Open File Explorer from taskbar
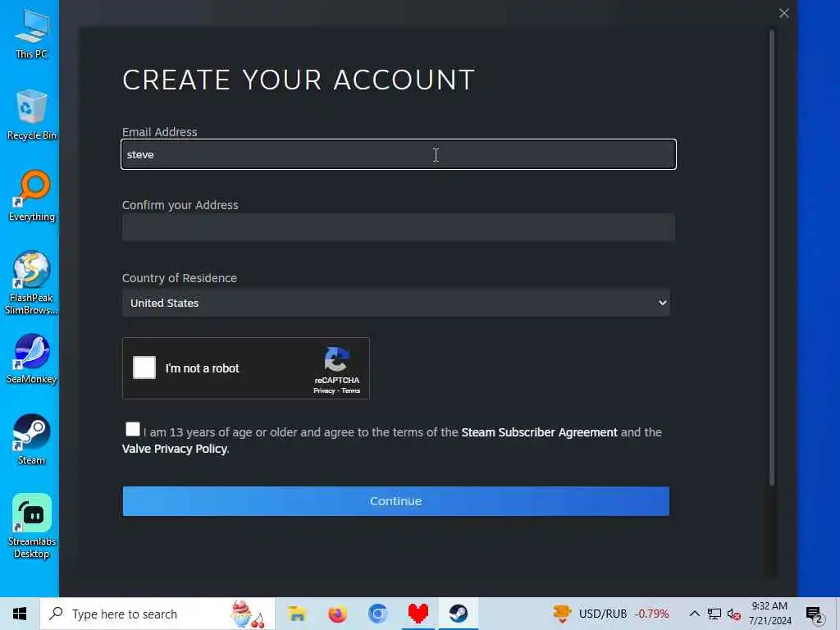 [297, 614]
